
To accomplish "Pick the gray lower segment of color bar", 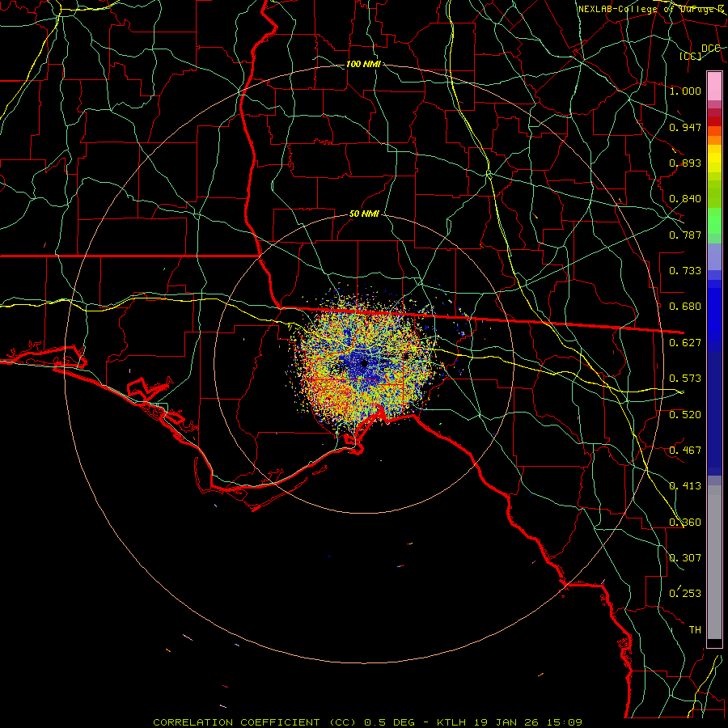I will [x=714, y=562].
